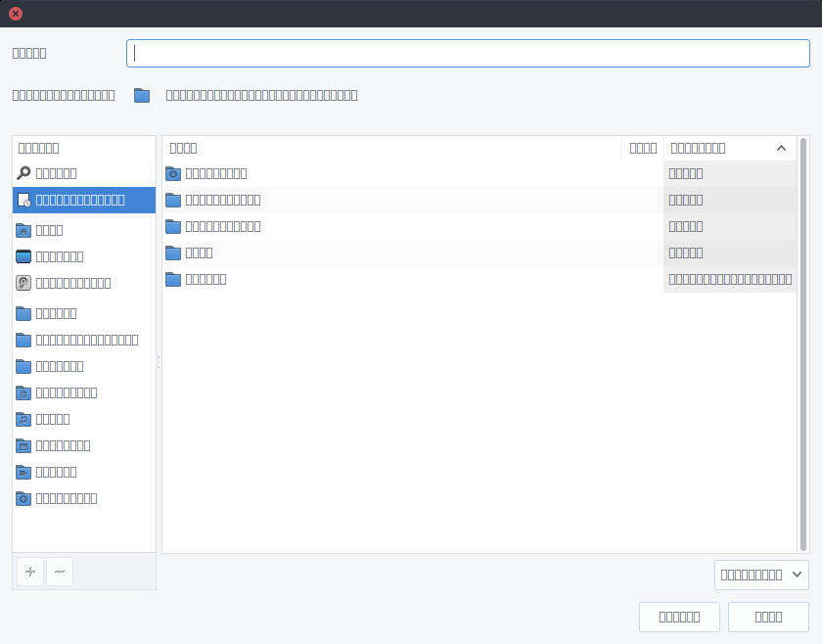Image resolution: width=822 pixels, height=644 pixels.
Task: Click the blue folder icon in the breadcrumb bar
Action: [142, 95]
